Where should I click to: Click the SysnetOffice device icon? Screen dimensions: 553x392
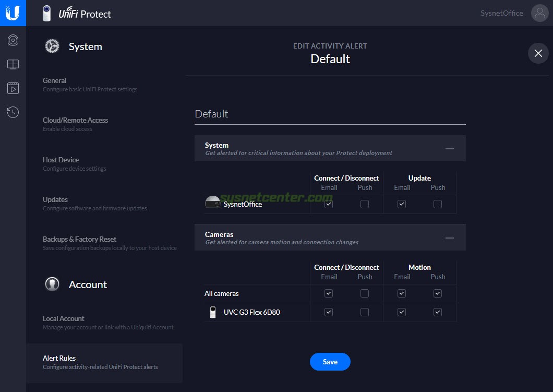click(x=213, y=202)
